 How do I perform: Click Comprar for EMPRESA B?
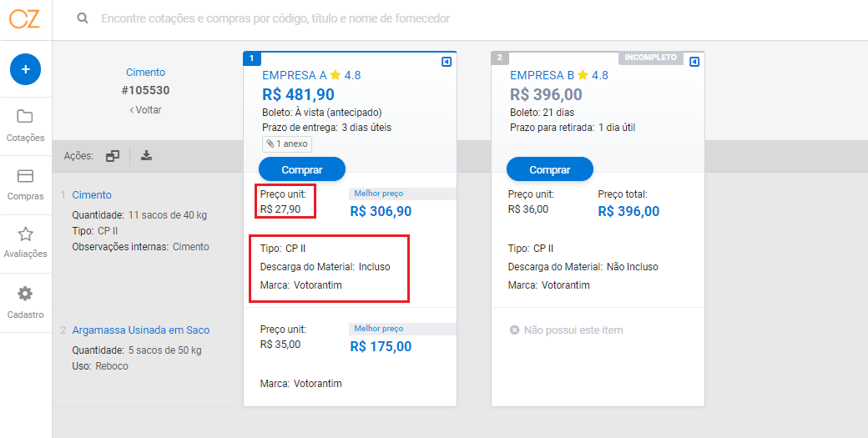coord(550,170)
